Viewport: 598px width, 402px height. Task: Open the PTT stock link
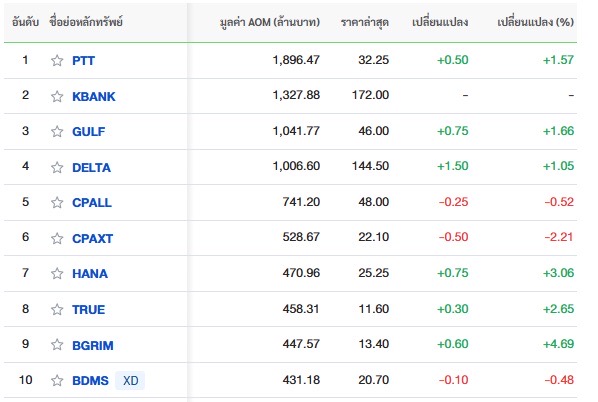(x=83, y=60)
